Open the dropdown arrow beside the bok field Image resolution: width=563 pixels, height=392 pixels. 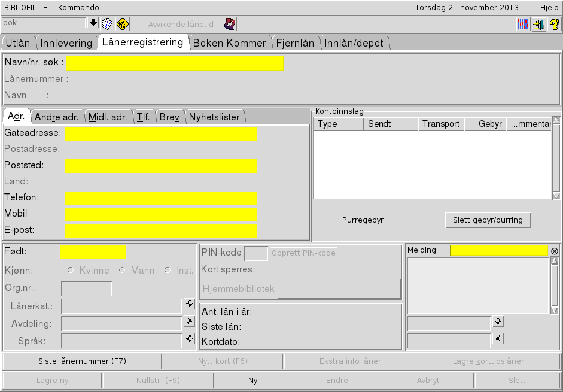point(93,23)
